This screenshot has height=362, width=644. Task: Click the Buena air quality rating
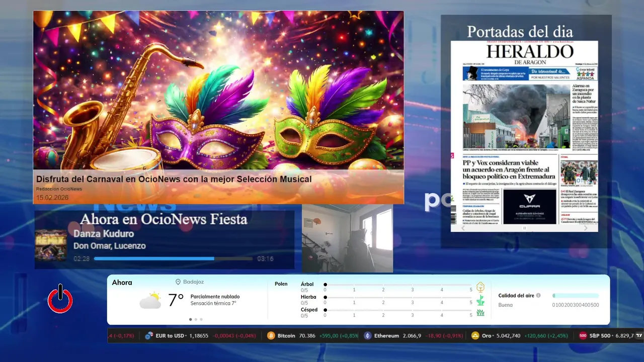(506, 305)
